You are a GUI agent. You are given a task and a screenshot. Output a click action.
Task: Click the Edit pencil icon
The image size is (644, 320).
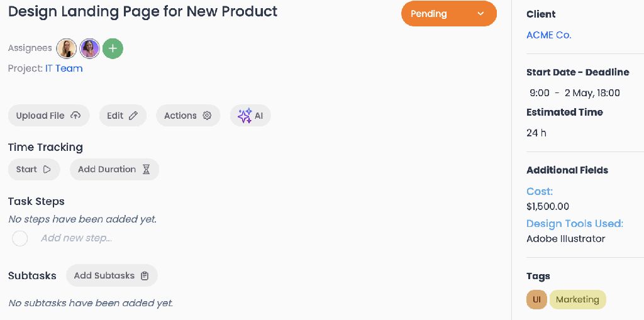tap(133, 116)
